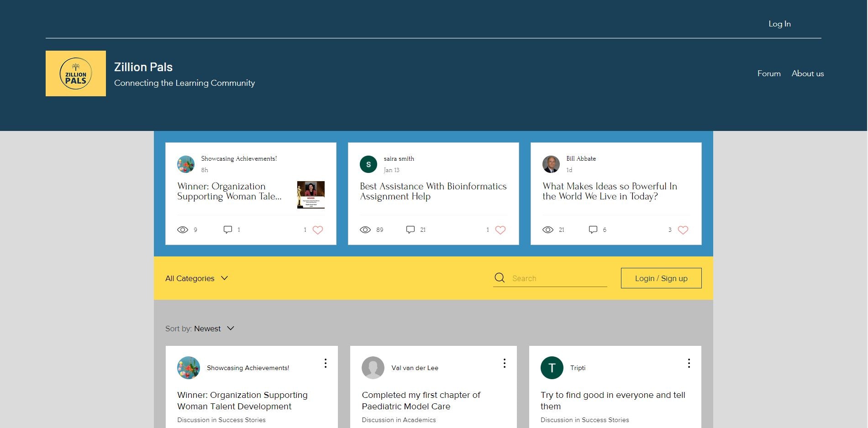Click the views eye icon on the What Makes Ideas post
868x428 pixels.
point(548,230)
